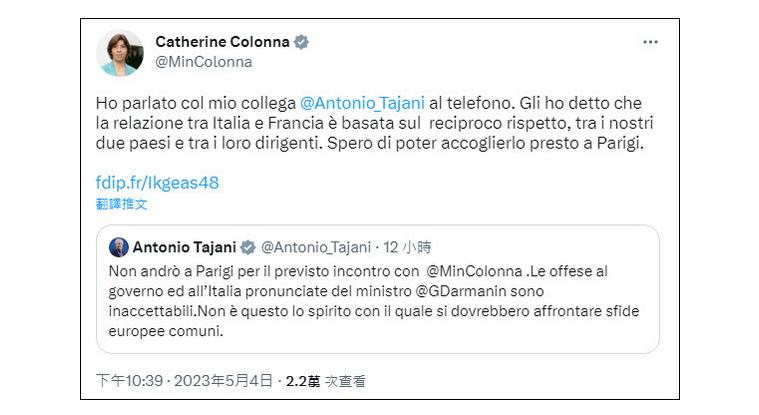Click verified badge beside Antonio Tajani

pyautogui.click(x=248, y=247)
